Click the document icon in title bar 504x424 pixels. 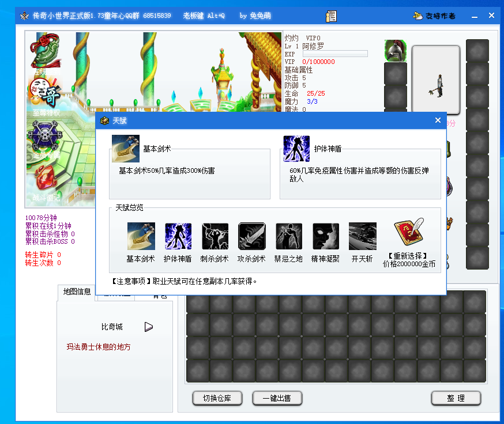click(331, 16)
